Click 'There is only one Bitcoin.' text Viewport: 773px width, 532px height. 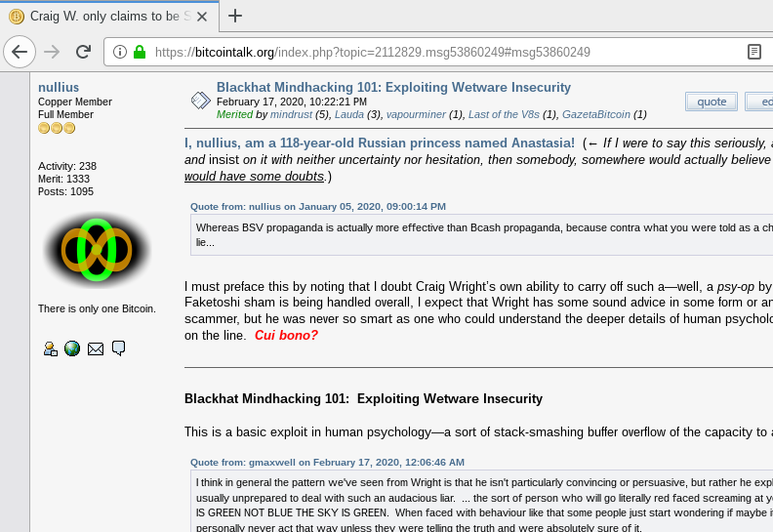coord(97,308)
